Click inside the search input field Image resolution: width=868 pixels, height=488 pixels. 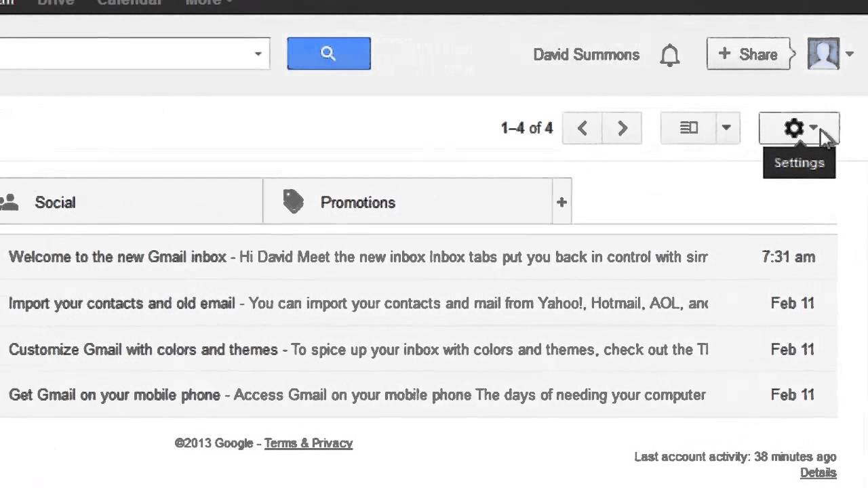(122, 54)
